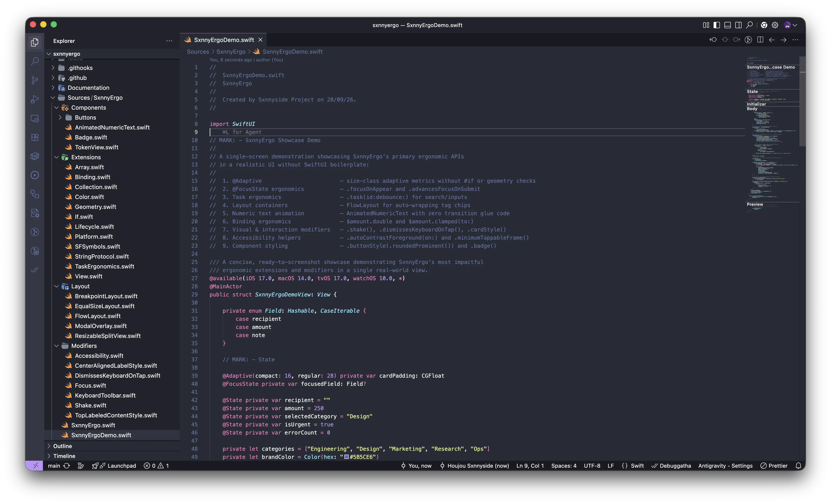The height and width of the screenshot is (504, 831).
Task: Click the #5B5CE6 color swatch in code
Action: pos(346,457)
